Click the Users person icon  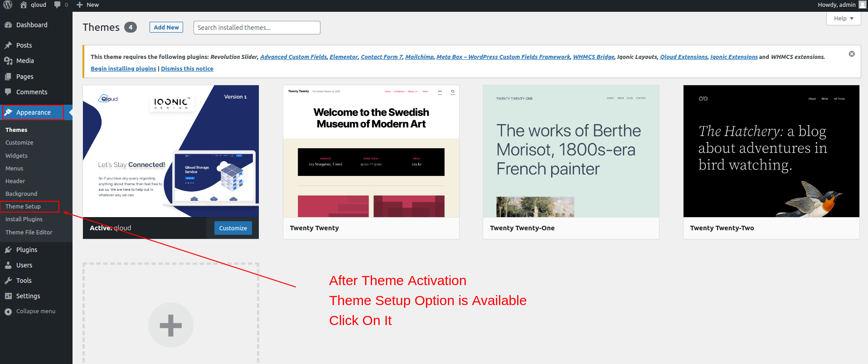click(8, 265)
